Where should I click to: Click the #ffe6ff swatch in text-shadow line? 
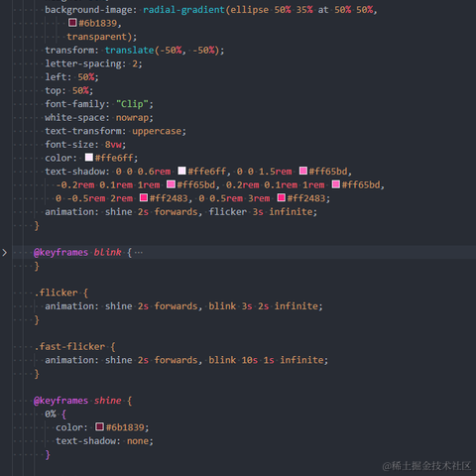coord(181,171)
